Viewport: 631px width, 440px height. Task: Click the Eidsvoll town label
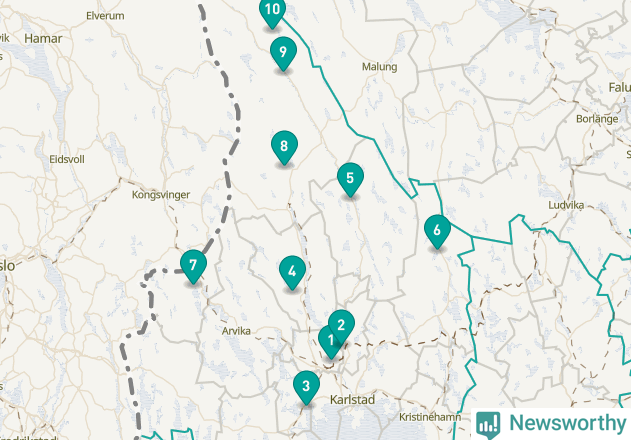67,159
